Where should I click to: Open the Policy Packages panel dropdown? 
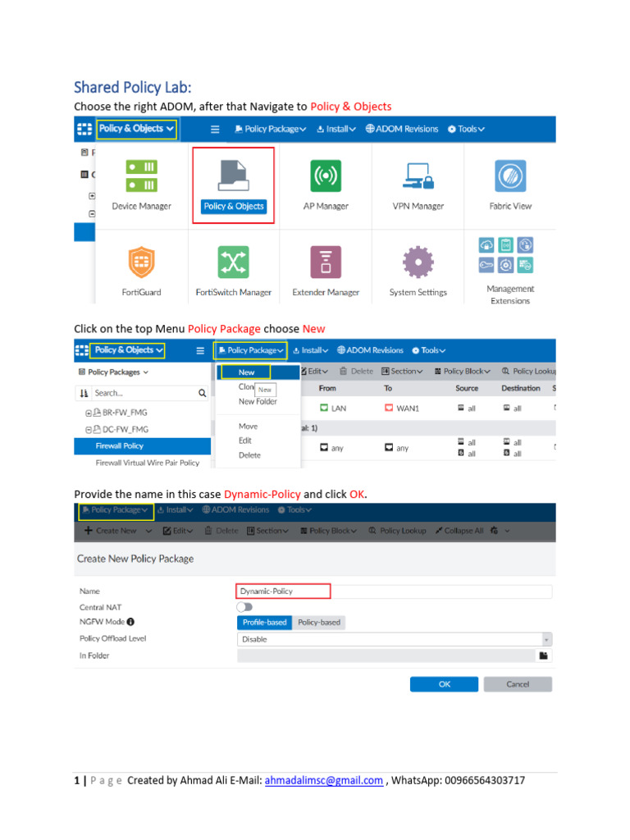[113, 372]
